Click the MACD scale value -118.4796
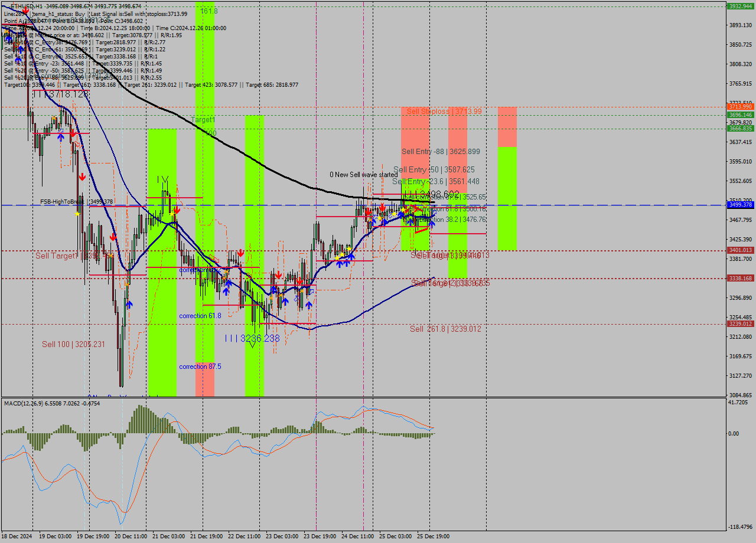The width and height of the screenshot is (756, 543). [x=741, y=526]
